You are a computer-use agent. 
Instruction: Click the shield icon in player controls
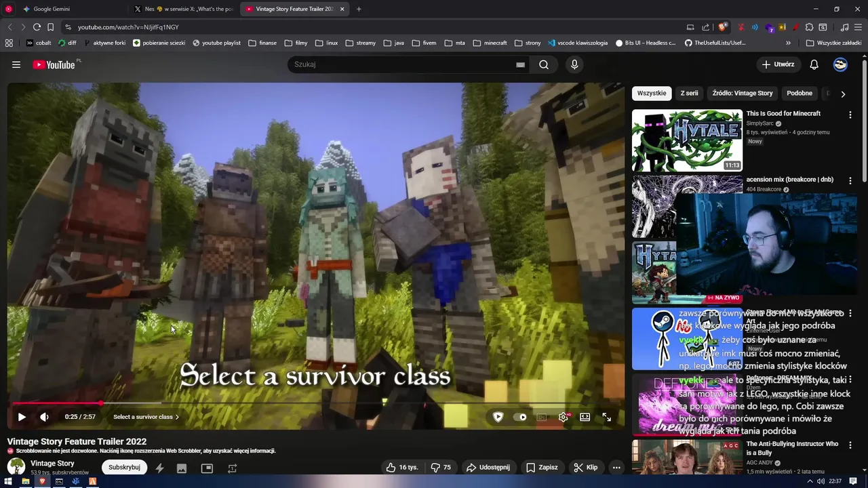pyautogui.click(x=498, y=417)
